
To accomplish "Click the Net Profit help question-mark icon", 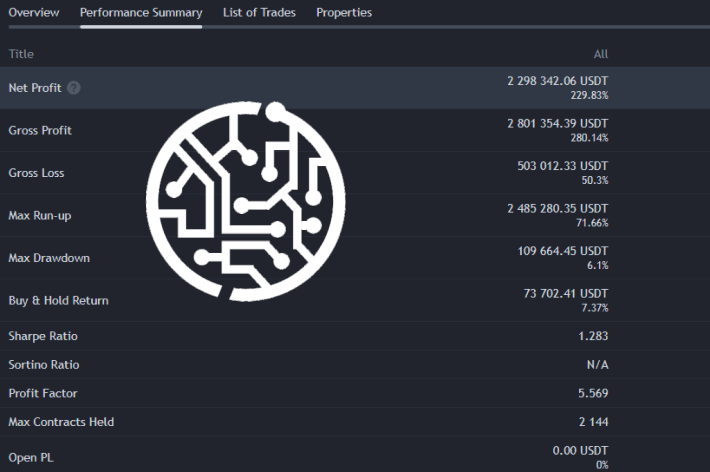I will point(74,87).
